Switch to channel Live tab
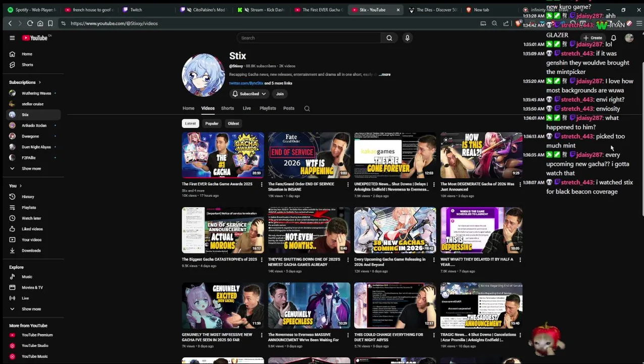This screenshot has width=644, height=364. [x=246, y=108]
